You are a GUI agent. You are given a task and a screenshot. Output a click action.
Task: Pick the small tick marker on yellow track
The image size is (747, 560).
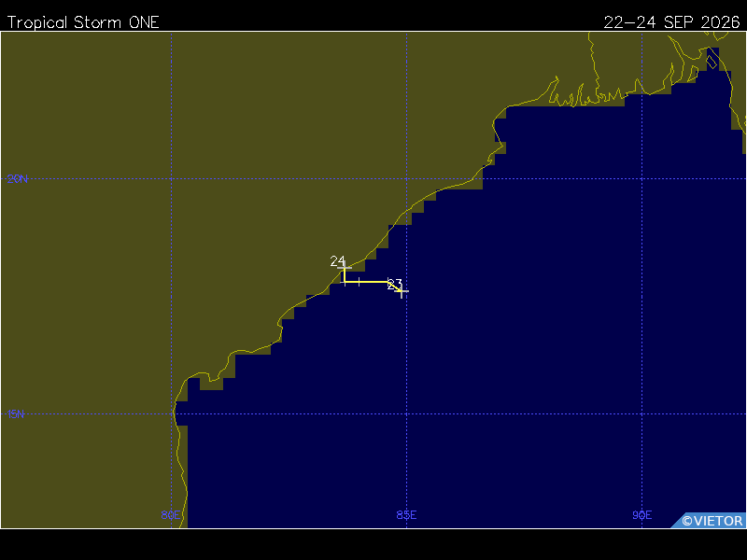pos(359,282)
